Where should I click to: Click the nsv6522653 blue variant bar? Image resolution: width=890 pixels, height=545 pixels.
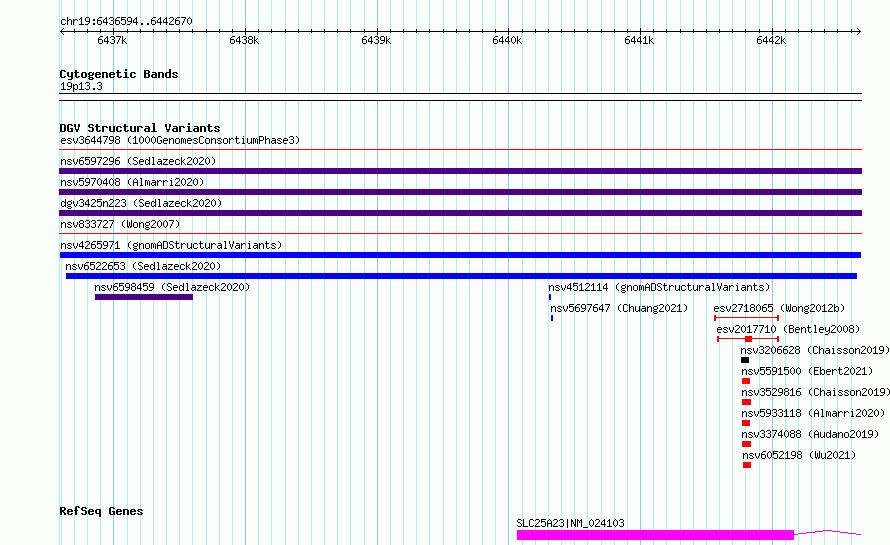[x=461, y=276]
